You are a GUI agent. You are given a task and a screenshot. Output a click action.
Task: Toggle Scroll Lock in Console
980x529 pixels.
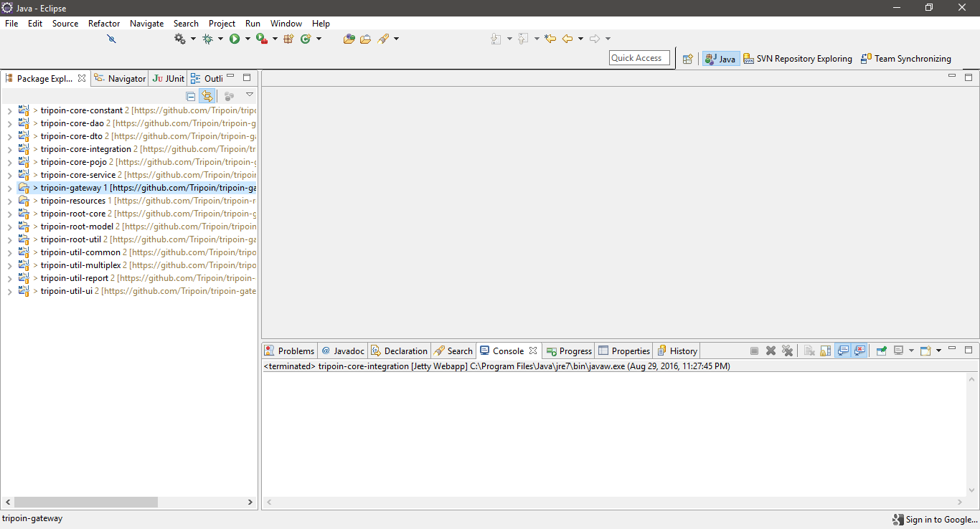(826, 351)
